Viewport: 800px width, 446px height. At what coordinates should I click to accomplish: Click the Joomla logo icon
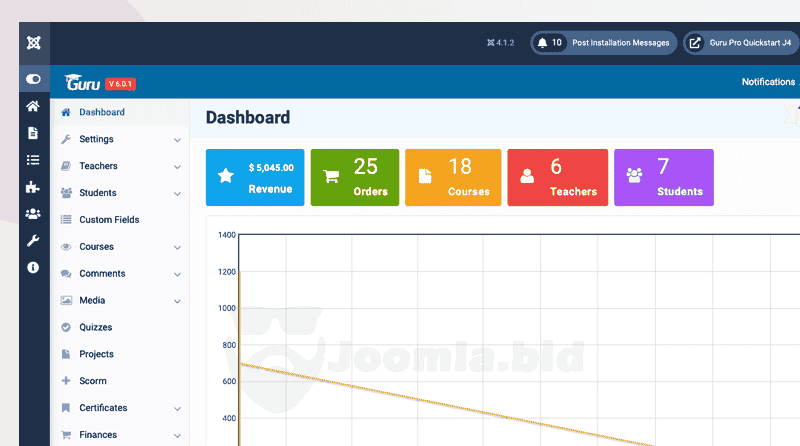tap(34, 43)
